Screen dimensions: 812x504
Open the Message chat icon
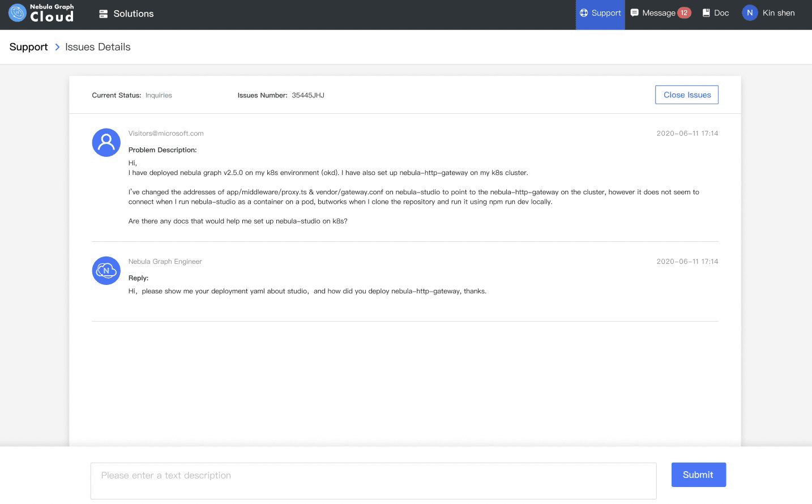pos(635,12)
